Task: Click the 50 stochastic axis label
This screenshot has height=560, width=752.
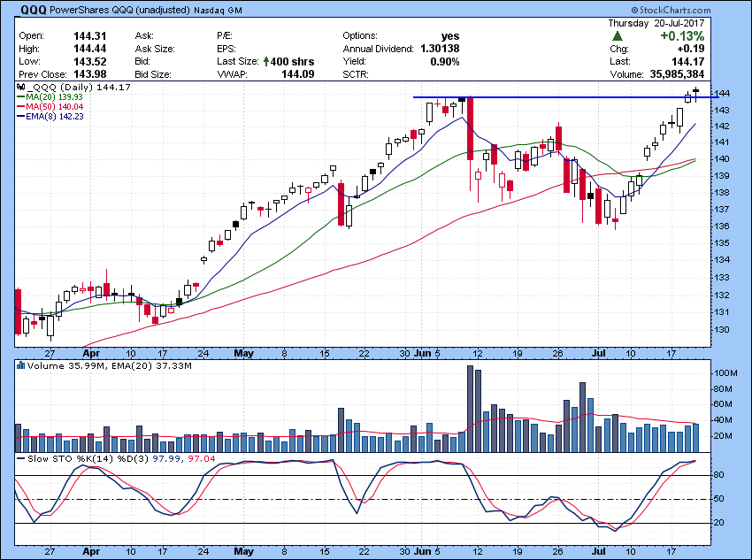Action: 719,499
